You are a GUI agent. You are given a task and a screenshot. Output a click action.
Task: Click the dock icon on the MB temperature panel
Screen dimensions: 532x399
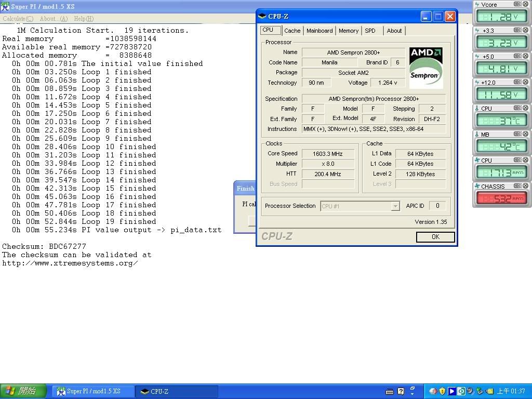pyautogui.click(x=517, y=134)
